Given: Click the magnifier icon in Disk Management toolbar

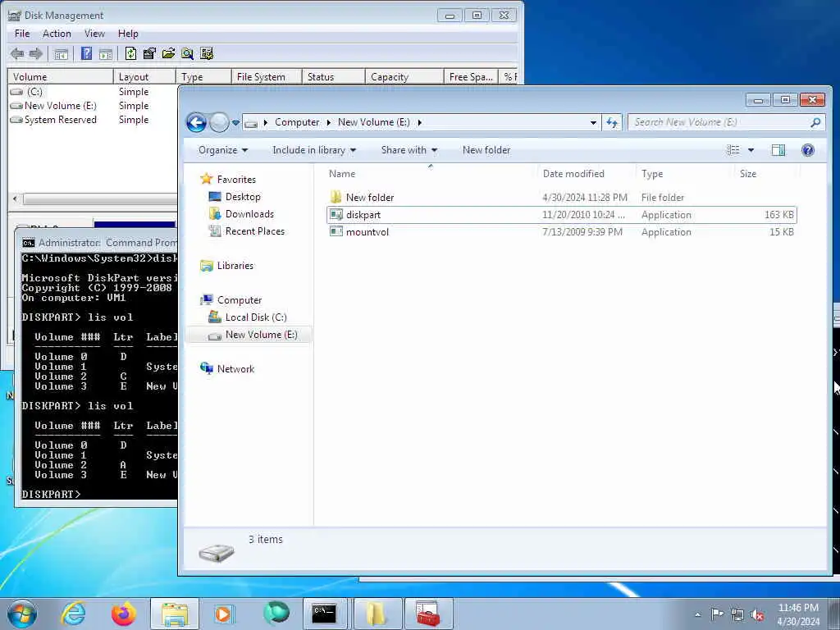Looking at the screenshot, I should click(187, 53).
